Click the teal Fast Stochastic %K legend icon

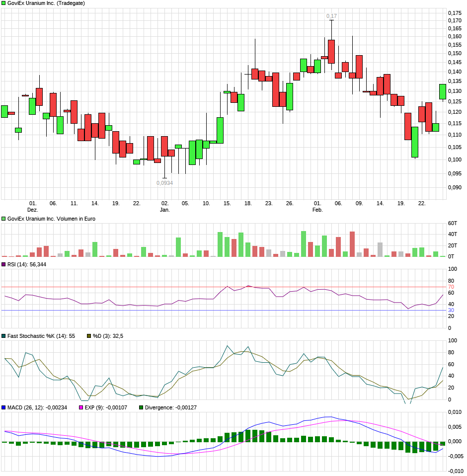pyautogui.click(x=4, y=335)
